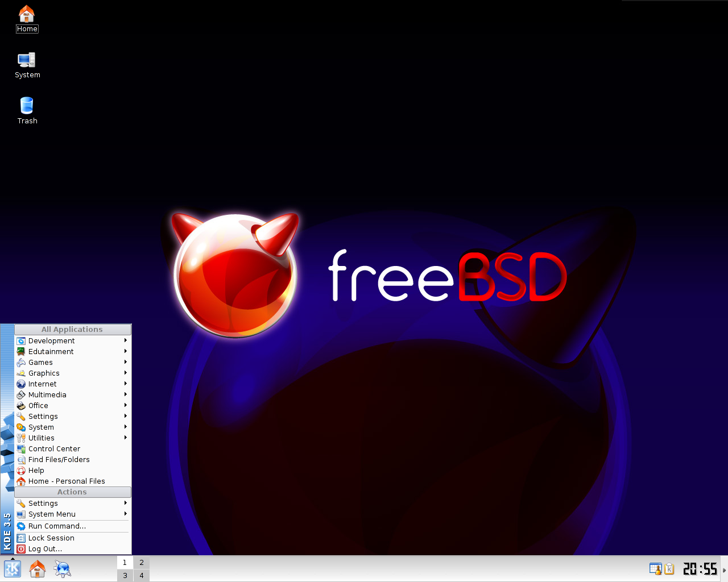This screenshot has height=582, width=728.
Task: Click the KDE K Menu launcher button
Action: [x=13, y=569]
